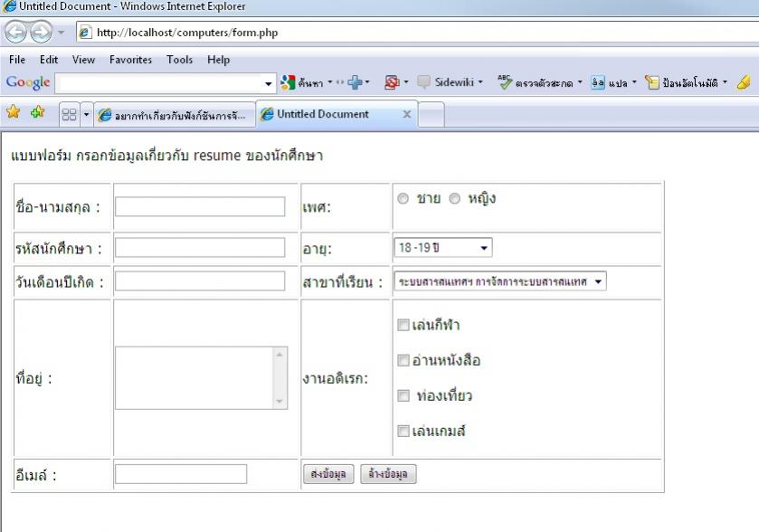Click the yellow highlighter icon on toolbar
Screen dimensions: 759x532
coord(744,82)
